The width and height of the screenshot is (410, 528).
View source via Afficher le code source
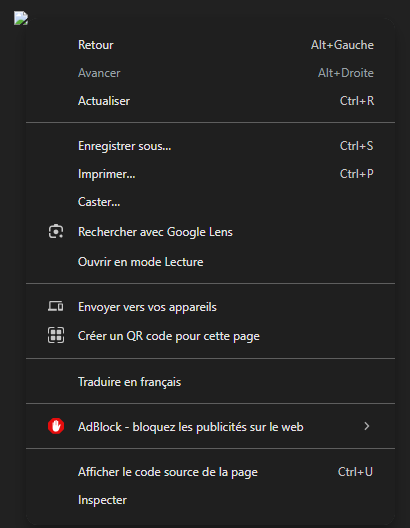click(210, 472)
